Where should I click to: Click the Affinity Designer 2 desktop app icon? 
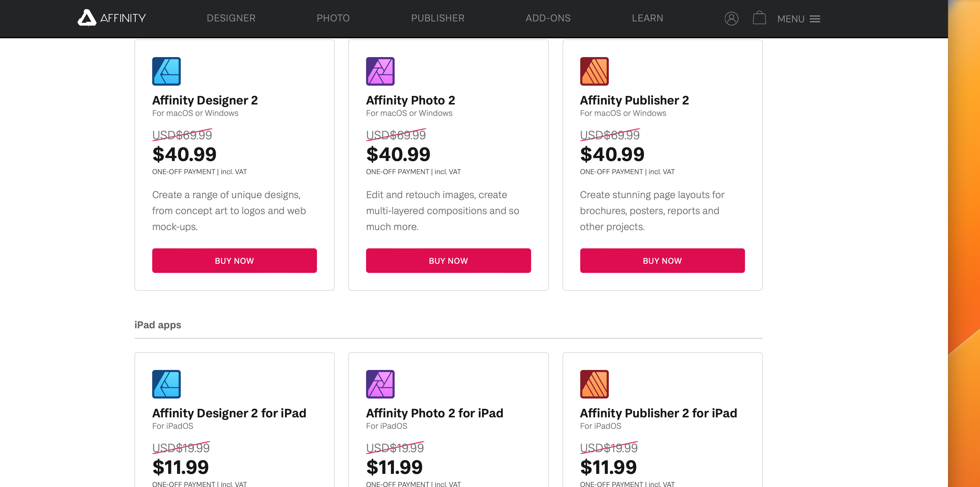pos(166,71)
